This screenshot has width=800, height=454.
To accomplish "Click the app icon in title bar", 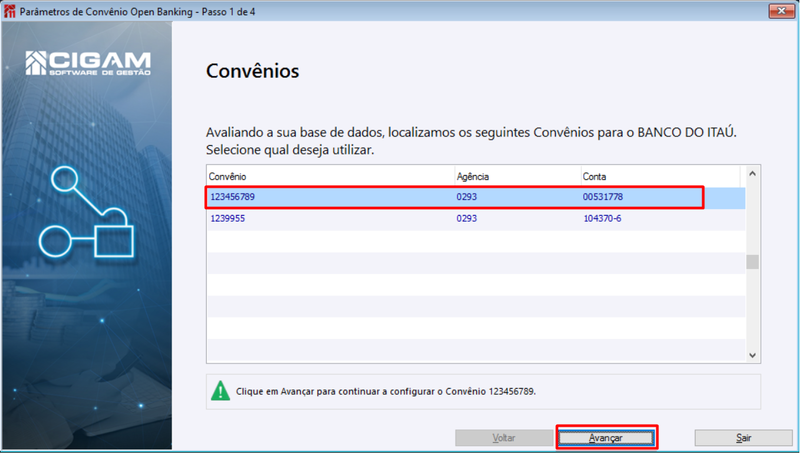I will coord(9,11).
